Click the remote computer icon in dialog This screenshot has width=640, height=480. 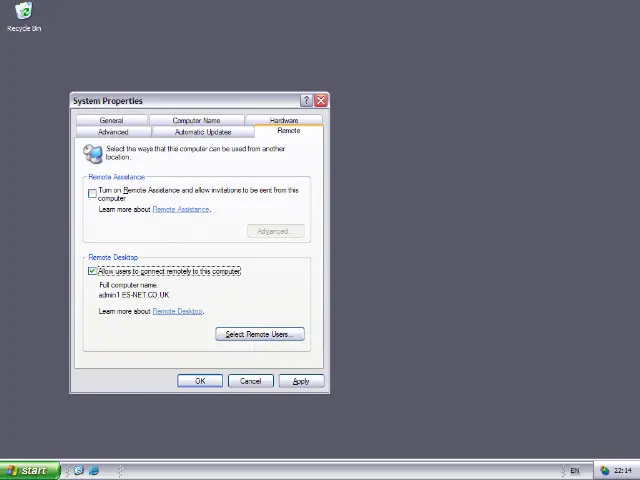point(93,153)
